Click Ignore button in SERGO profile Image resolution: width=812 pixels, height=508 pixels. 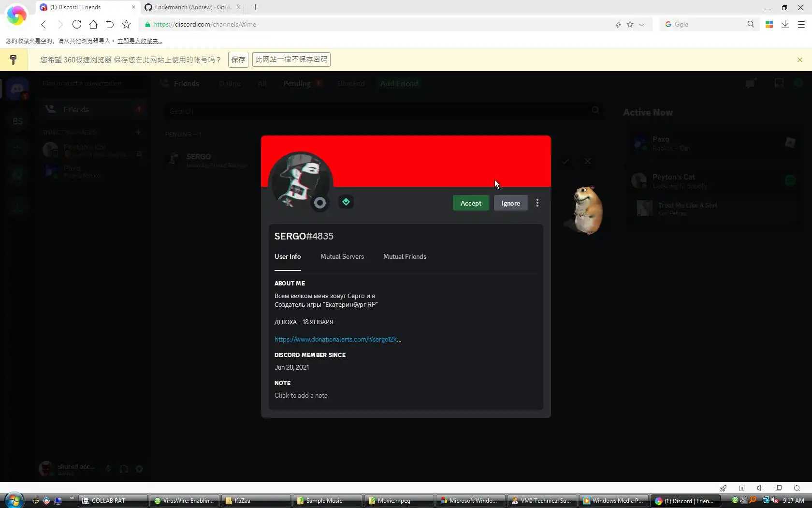coord(510,203)
